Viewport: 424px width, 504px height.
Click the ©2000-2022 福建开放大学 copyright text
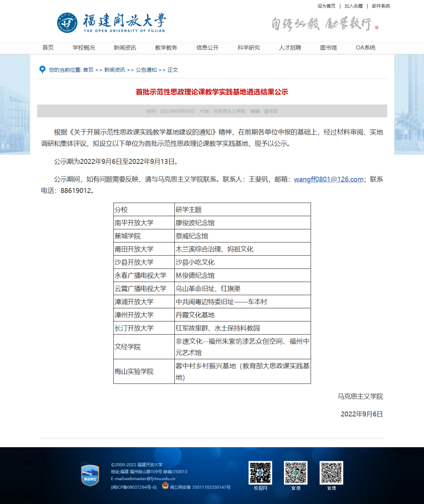(137, 465)
